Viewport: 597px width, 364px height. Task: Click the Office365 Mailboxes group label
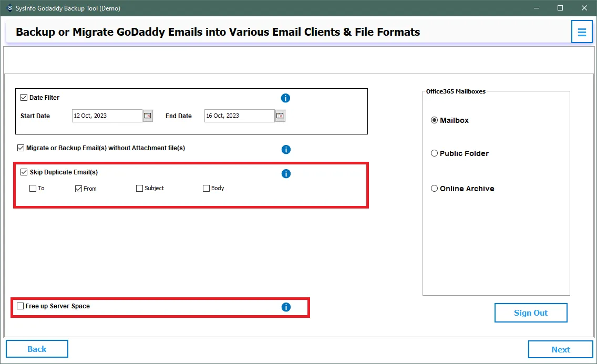click(x=456, y=91)
